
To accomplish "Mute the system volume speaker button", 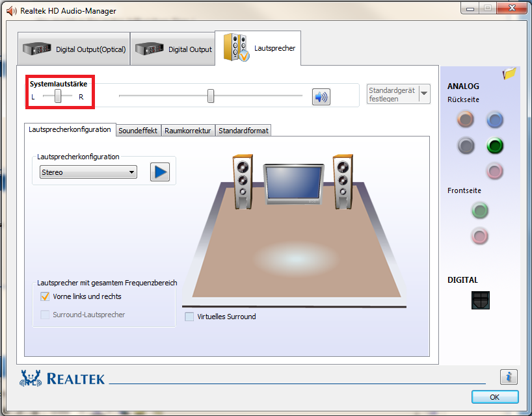I will [x=321, y=97].
